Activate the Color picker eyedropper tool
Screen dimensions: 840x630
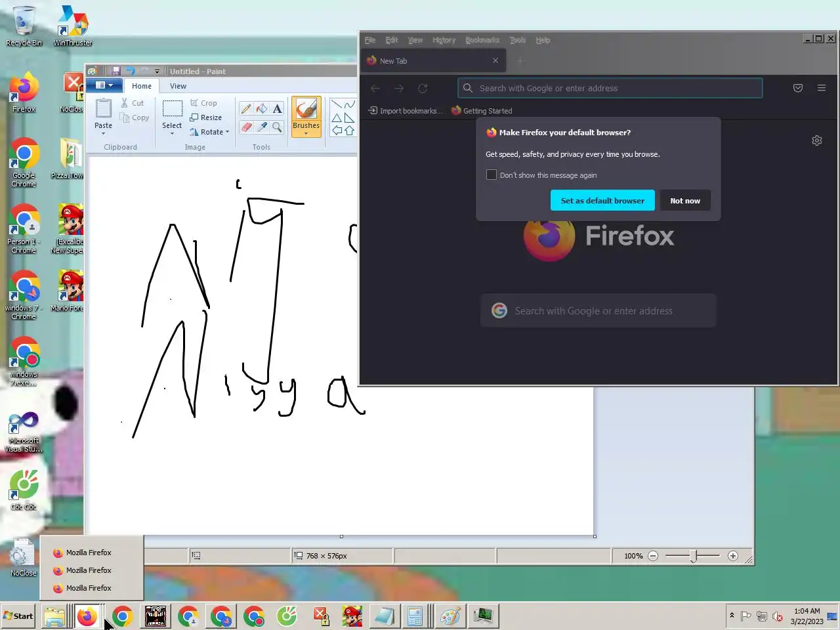262,127
